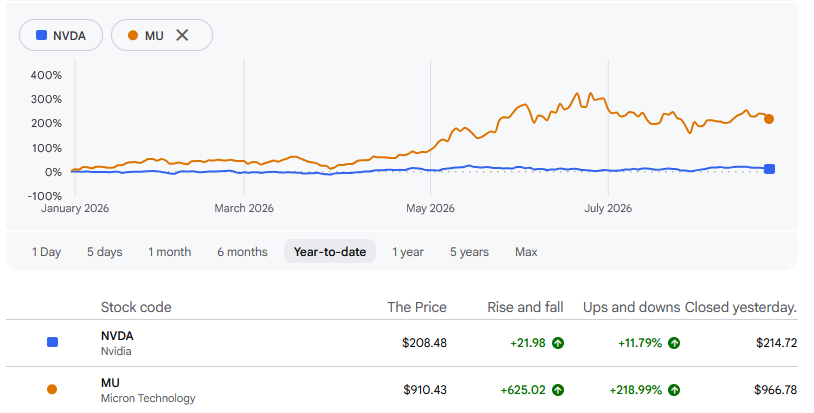Click the 0% y-axis label
Screen dimensions: 814x413
click(53, 172)
